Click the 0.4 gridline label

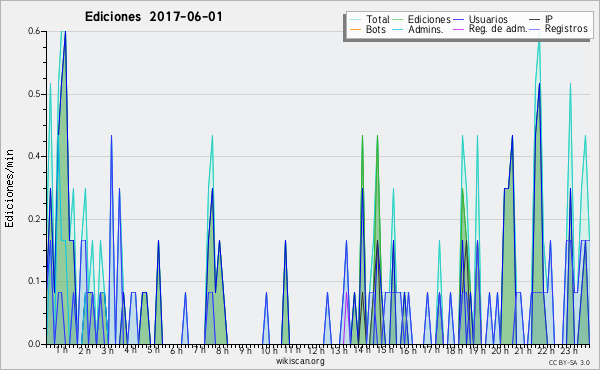34,156
